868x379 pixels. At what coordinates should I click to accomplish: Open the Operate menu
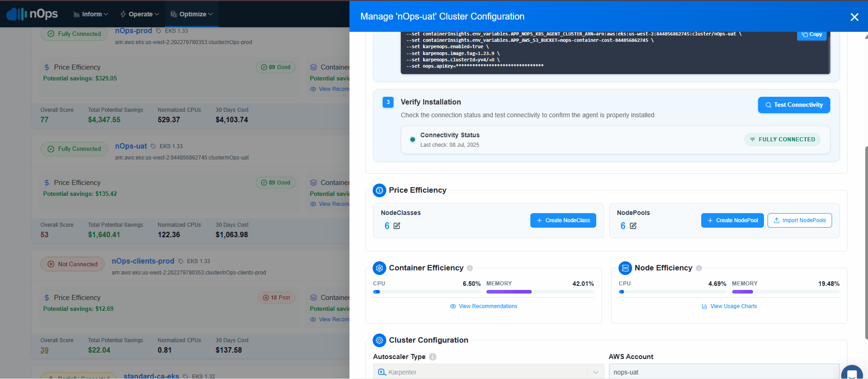[x=140, y=14]
